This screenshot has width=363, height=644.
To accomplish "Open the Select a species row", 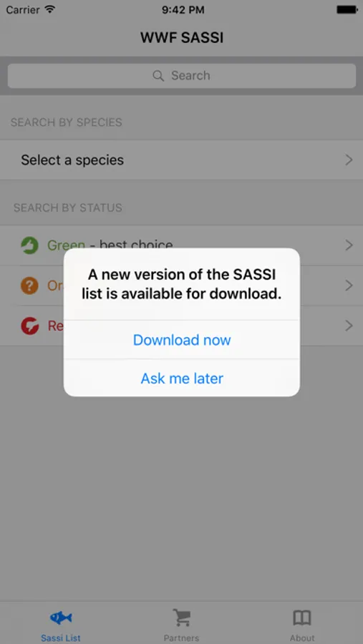I will point(181,160).
